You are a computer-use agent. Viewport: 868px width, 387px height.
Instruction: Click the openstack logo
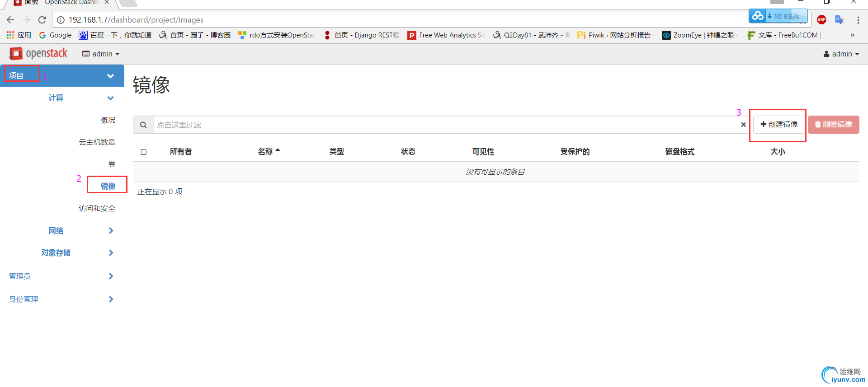(38, 53)
